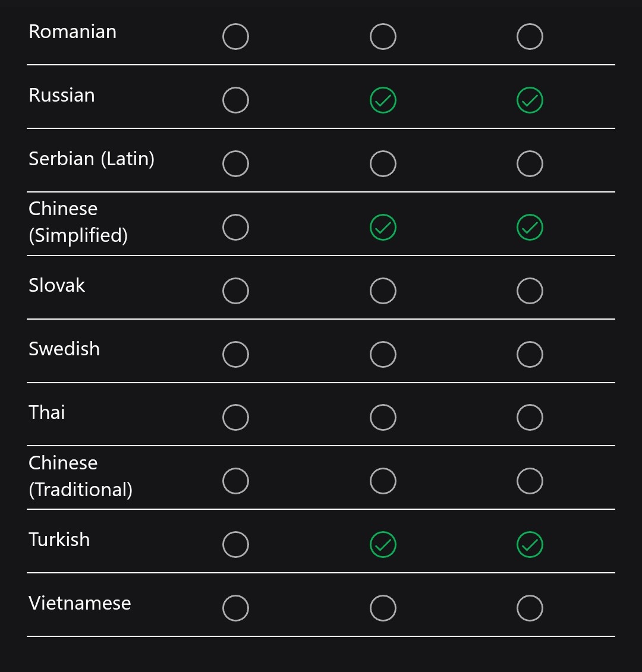Click Turkish row middle column green checkmark

point(383,544)
